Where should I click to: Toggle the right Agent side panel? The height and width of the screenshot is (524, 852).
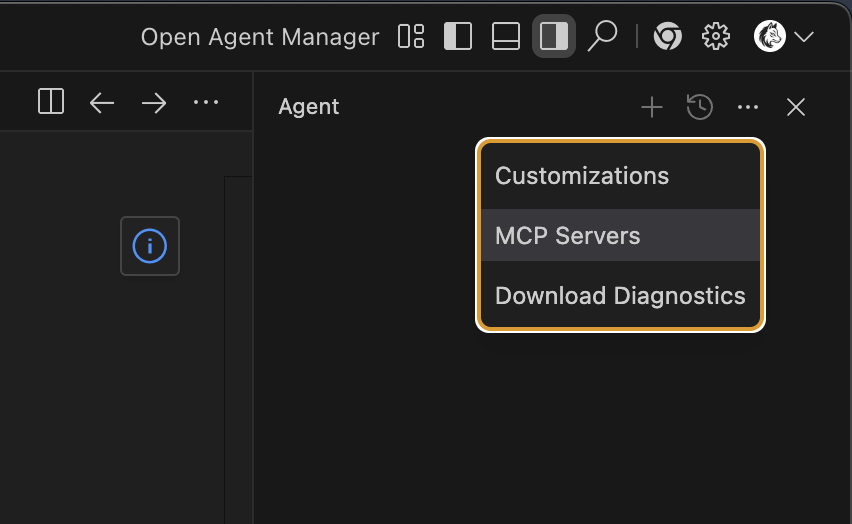553,37
